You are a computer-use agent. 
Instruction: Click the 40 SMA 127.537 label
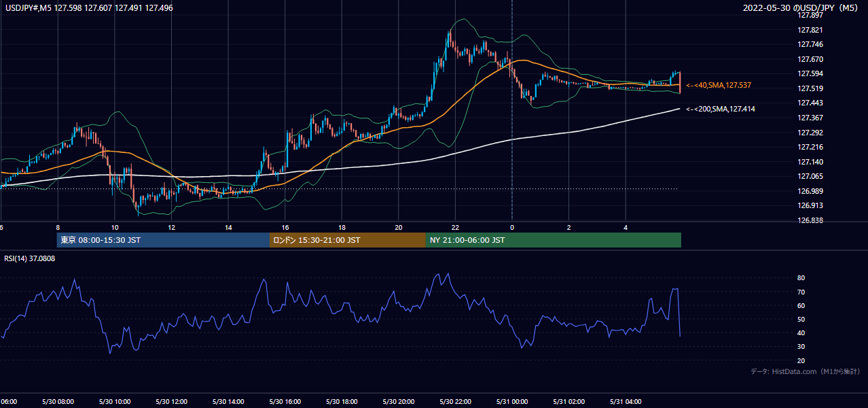point(718,85)
